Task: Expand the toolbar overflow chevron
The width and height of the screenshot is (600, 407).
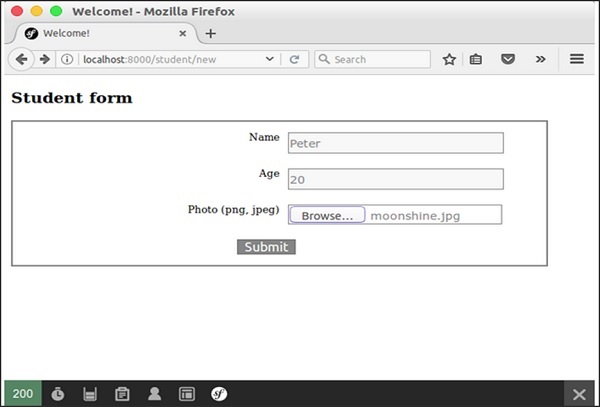Action: click(540, 59)
